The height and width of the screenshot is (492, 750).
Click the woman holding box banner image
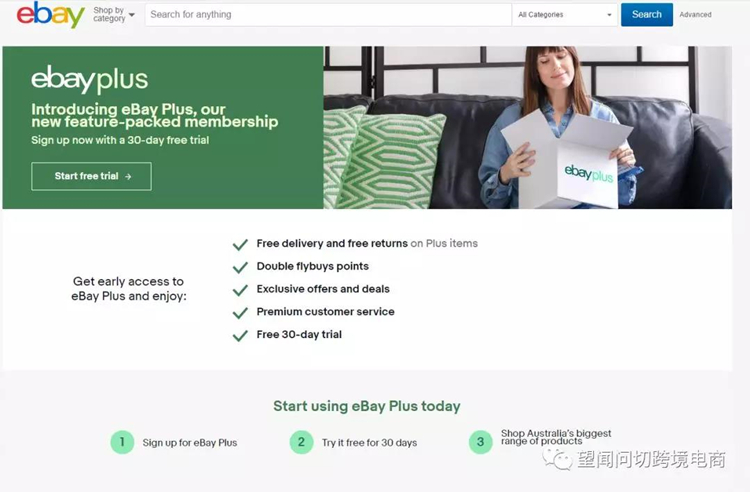pyautogui.click(x=528, y=127)
